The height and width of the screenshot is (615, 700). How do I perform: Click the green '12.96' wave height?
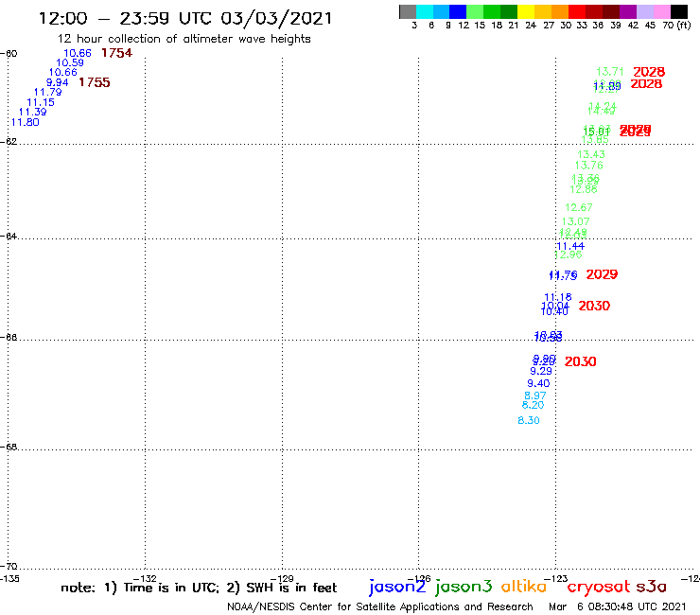tap(569, 255)
